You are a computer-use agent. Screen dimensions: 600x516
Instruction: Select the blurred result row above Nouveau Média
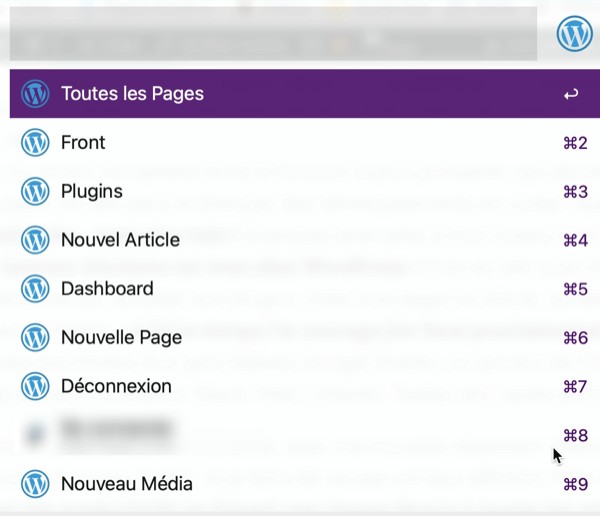[x=305, y=434]
